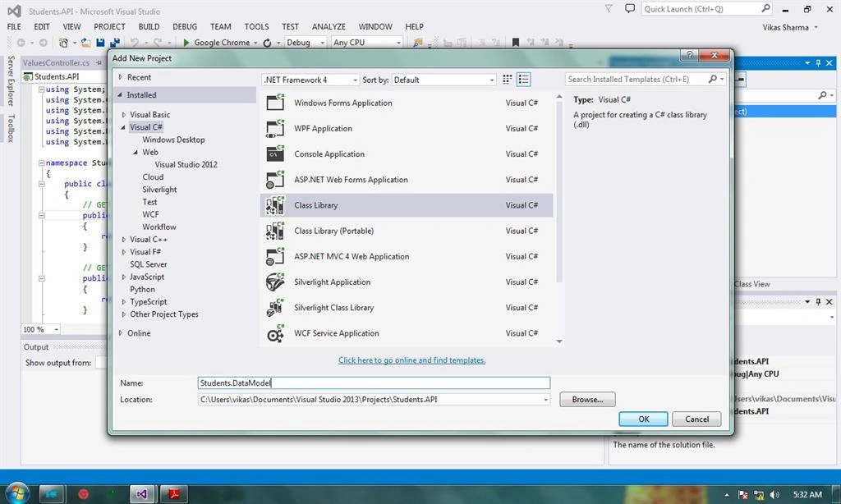Switch templates to small icons view
841x504 pixels.
click(507, 80)
